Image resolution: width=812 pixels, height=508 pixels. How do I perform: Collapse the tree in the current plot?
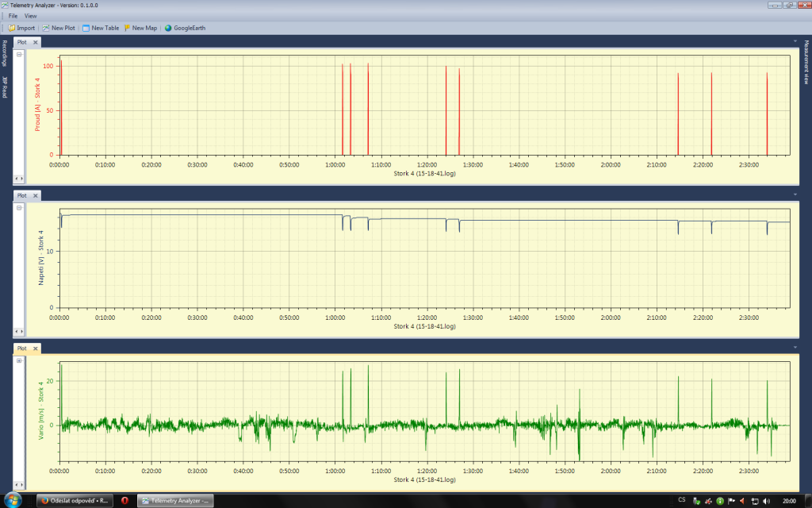point(19,55)
